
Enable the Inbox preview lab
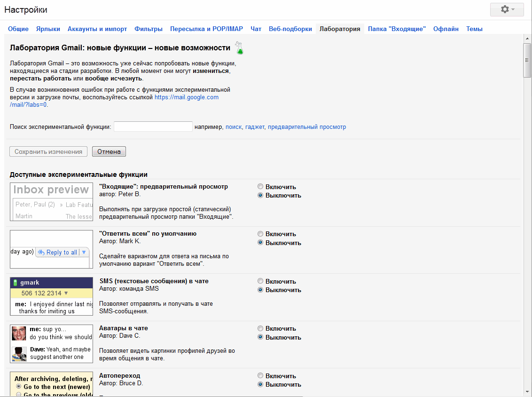pyautogui.click(x=260, y=186)
